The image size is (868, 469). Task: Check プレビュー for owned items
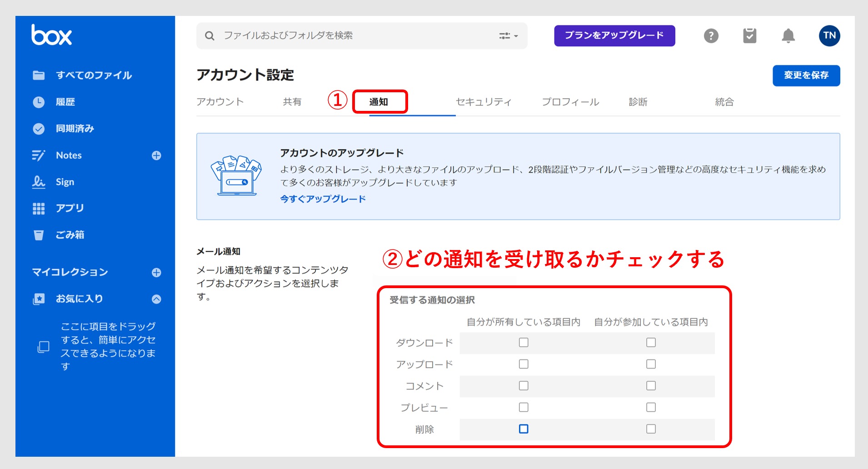524,407
